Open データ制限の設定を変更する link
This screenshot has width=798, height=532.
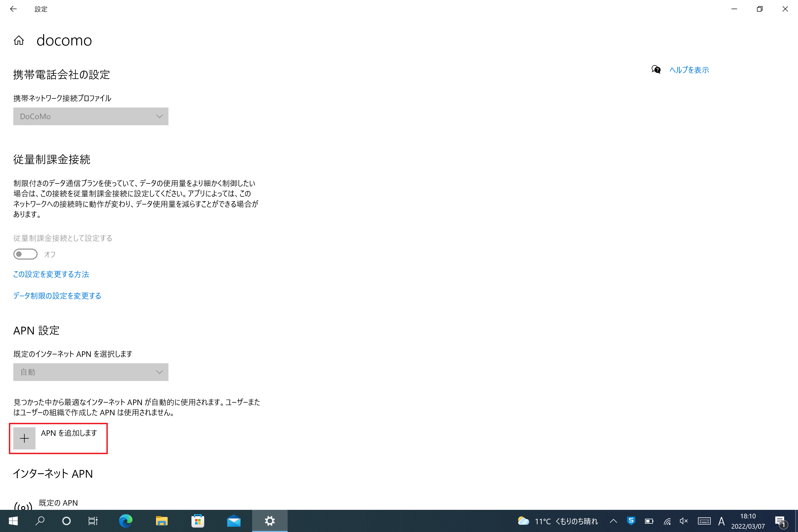57,296
